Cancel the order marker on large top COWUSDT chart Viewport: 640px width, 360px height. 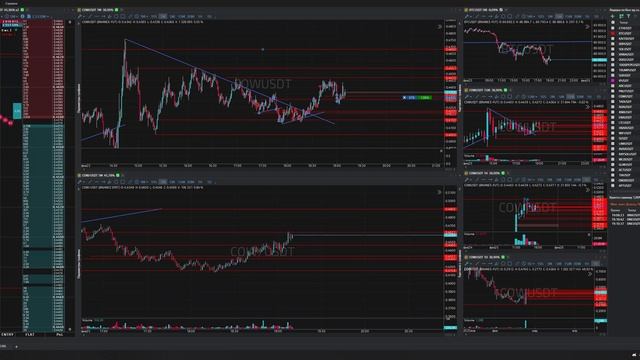[x=404, y=98]
